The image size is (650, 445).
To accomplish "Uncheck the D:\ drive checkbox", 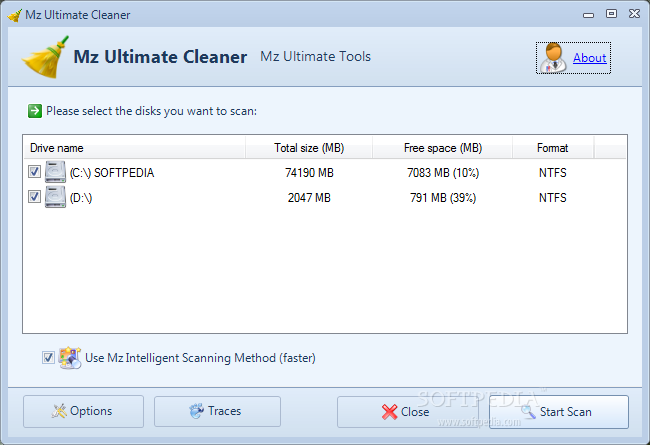I will pos(34,196).
